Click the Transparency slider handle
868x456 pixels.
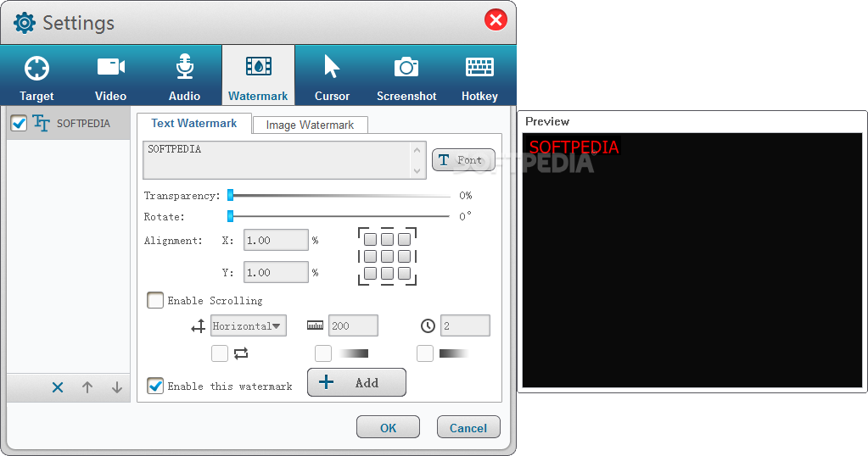coord(230,196)
